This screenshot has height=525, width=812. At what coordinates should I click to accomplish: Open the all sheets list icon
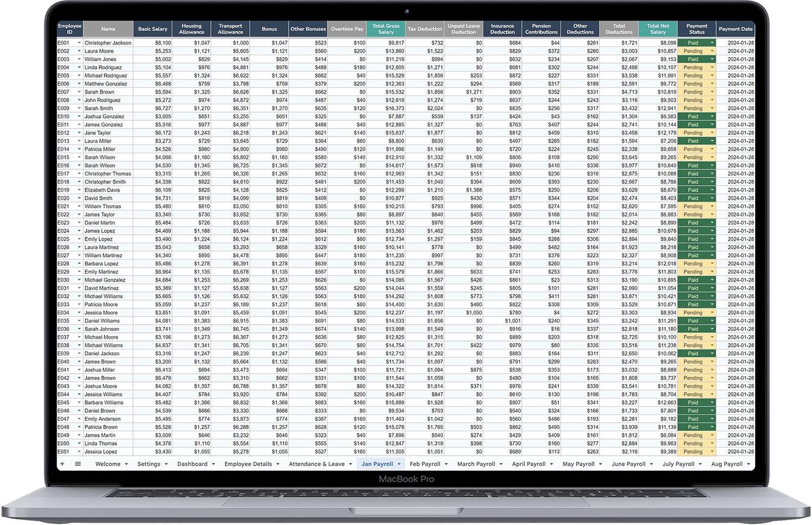pos(77,464)
